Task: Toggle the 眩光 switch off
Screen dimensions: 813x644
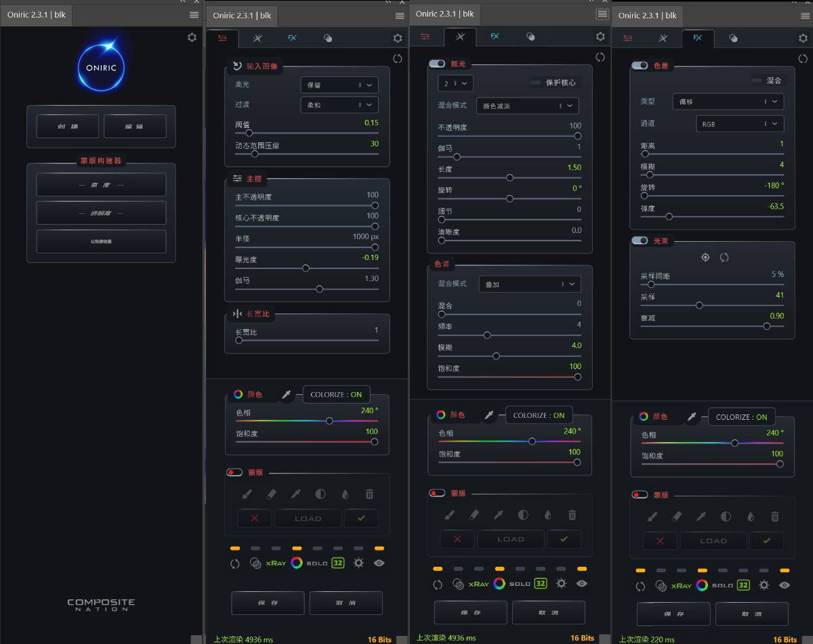Action: point(437,64)
